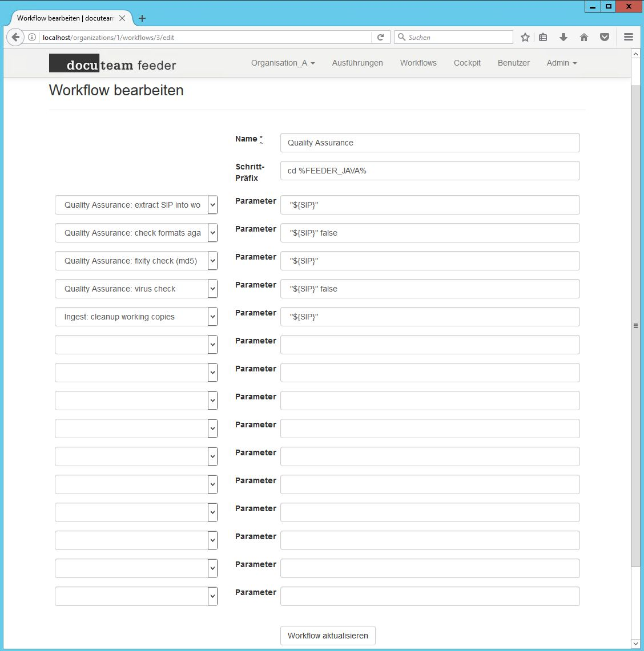
Task: Navigate to Ausführungen in navbar
Action: coord(357,63)
